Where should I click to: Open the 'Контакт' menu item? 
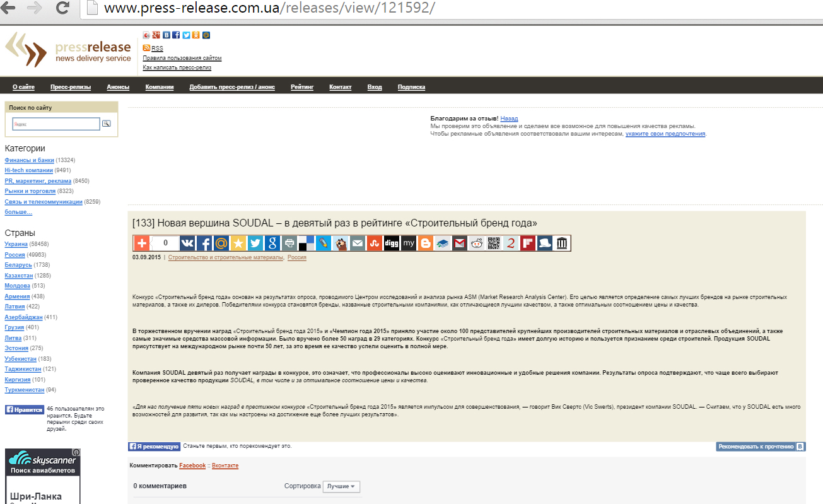pos(341,87)
